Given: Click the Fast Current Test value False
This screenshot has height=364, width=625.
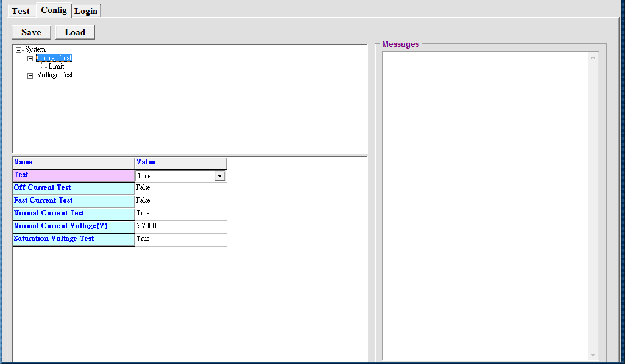Looking at the screenshot, I should coord(181,201).
